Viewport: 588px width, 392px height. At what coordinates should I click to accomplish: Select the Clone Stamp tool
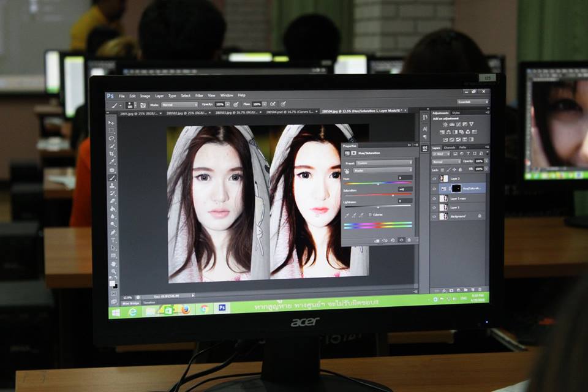tap(112, 186)
